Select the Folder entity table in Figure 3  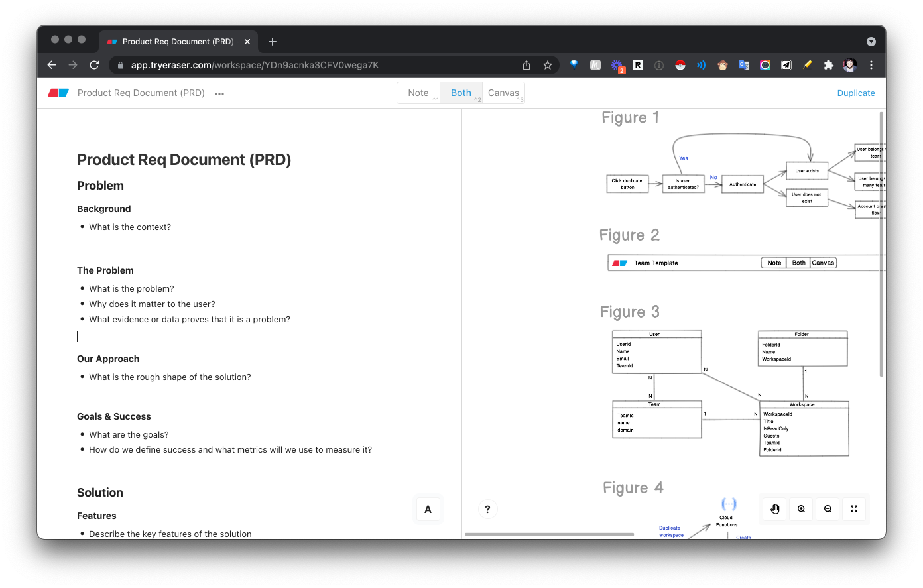[803, 348]
